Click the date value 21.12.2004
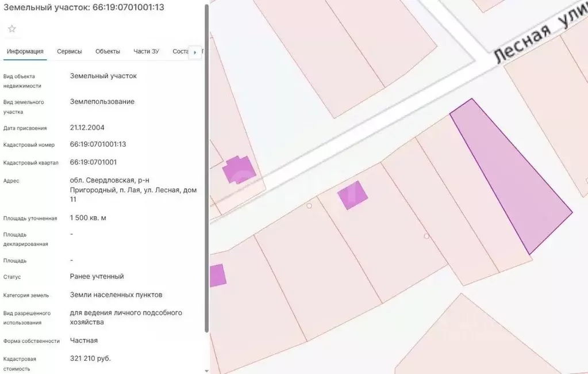The width and height of the screenshot is (588, 374). [87, 128]
